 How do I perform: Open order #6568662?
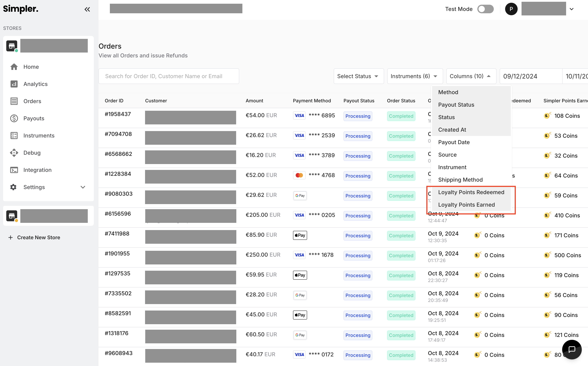pyautogui.click(x=118, y=154)
